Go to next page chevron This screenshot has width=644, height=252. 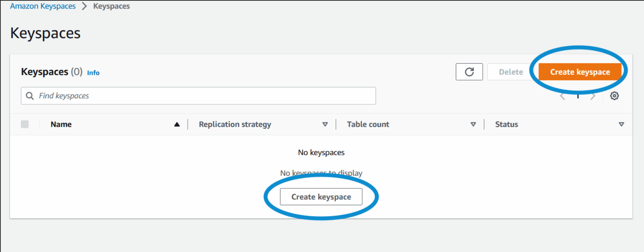[593, 96]
